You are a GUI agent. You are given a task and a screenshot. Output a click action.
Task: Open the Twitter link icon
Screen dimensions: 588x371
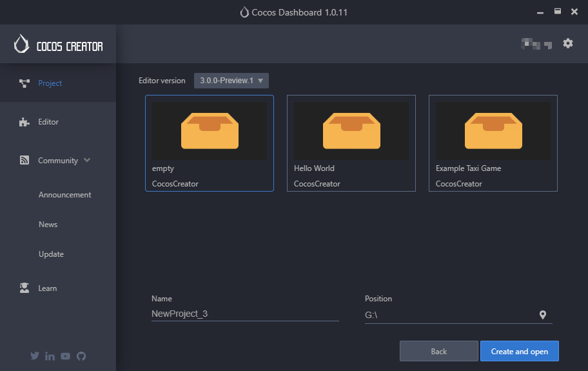coord(35,356)
